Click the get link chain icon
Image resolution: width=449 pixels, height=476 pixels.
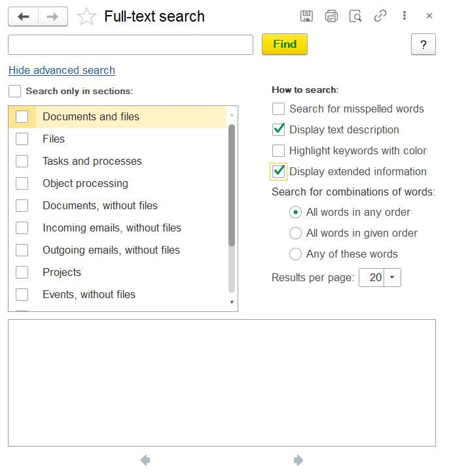tap(380, 16)
